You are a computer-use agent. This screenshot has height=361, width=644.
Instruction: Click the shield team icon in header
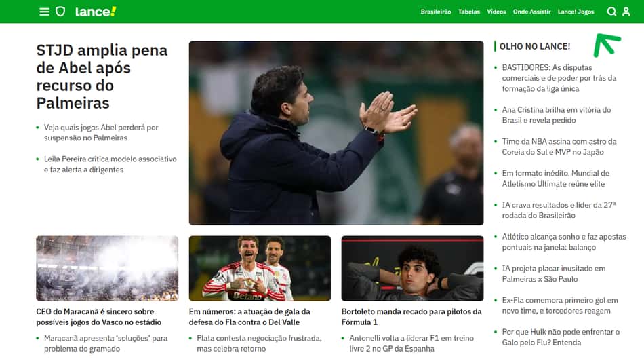[60, 12]
